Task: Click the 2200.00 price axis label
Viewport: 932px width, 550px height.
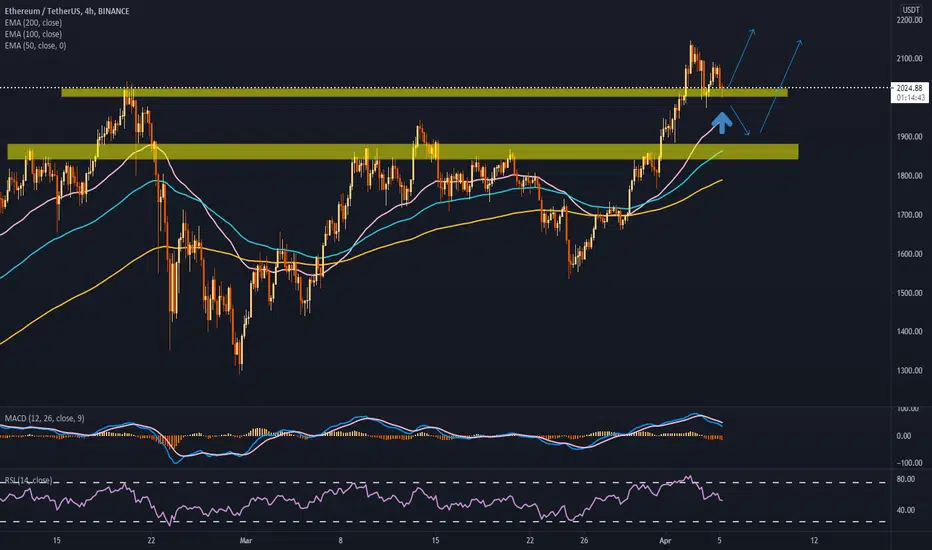Action: tap(909, 20)
